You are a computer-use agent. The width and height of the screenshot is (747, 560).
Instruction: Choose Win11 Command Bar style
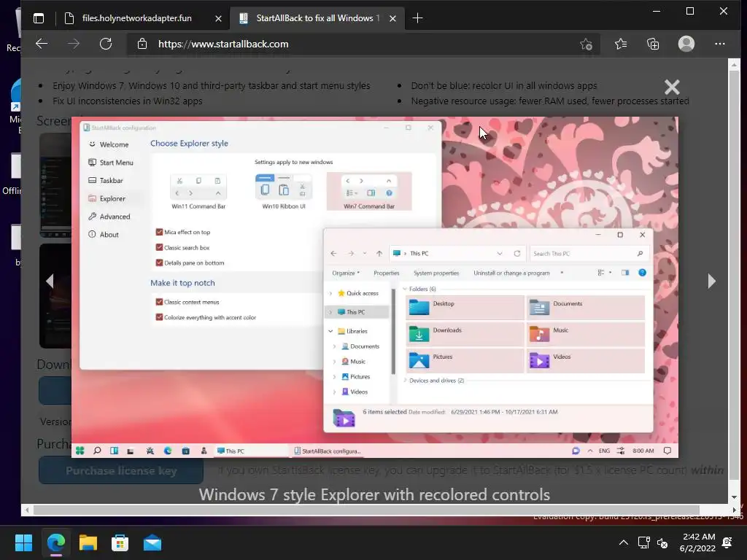[198, 192]
